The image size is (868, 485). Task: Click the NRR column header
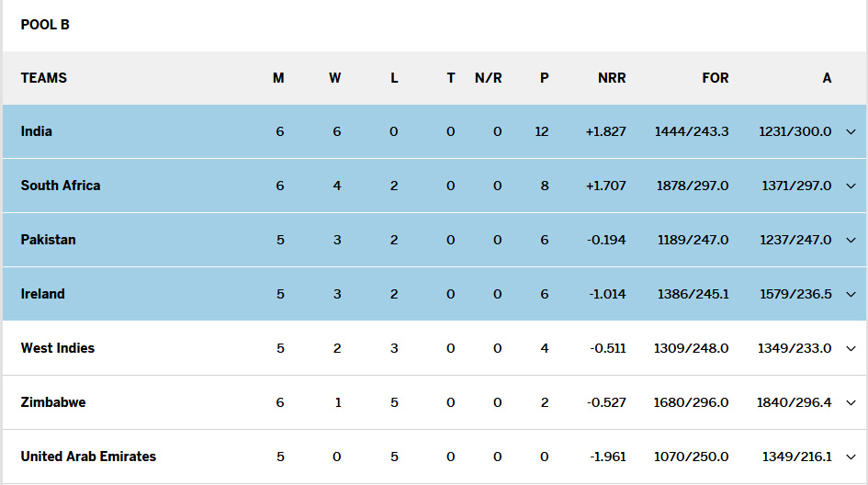(x=612, y=78)
